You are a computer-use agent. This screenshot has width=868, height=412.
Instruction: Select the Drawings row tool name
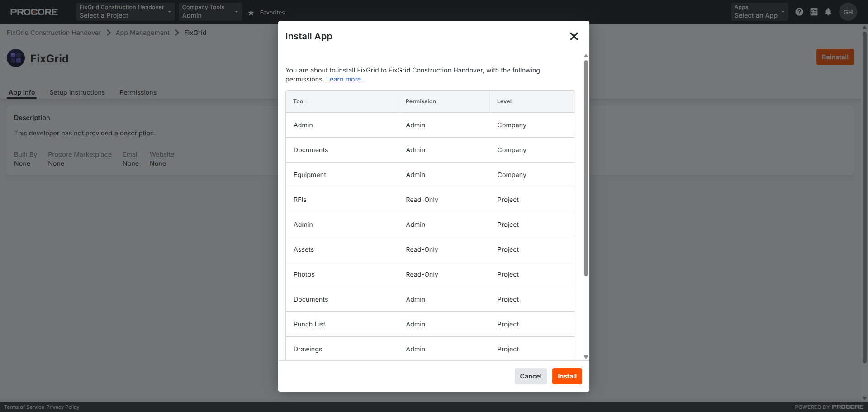(308, 349)
